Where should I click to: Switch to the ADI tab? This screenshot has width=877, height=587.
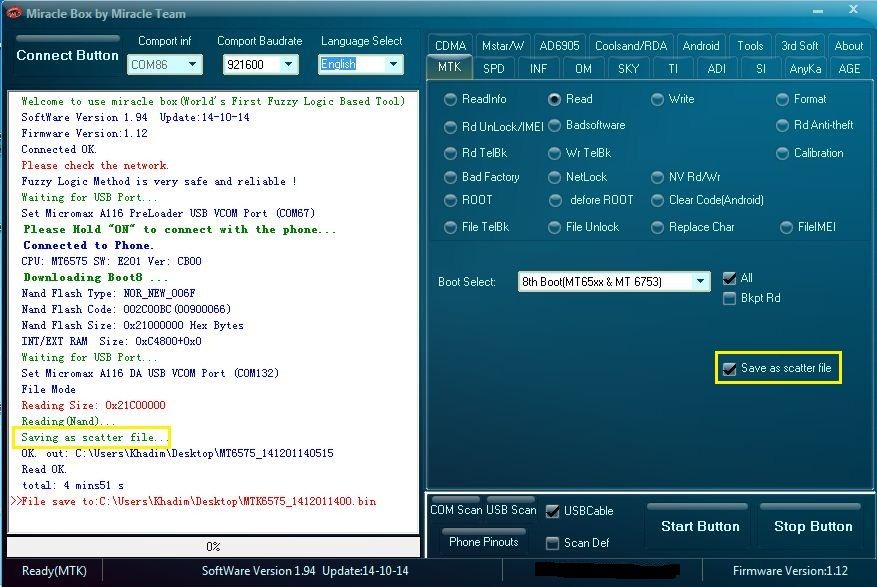pos(716,69)
